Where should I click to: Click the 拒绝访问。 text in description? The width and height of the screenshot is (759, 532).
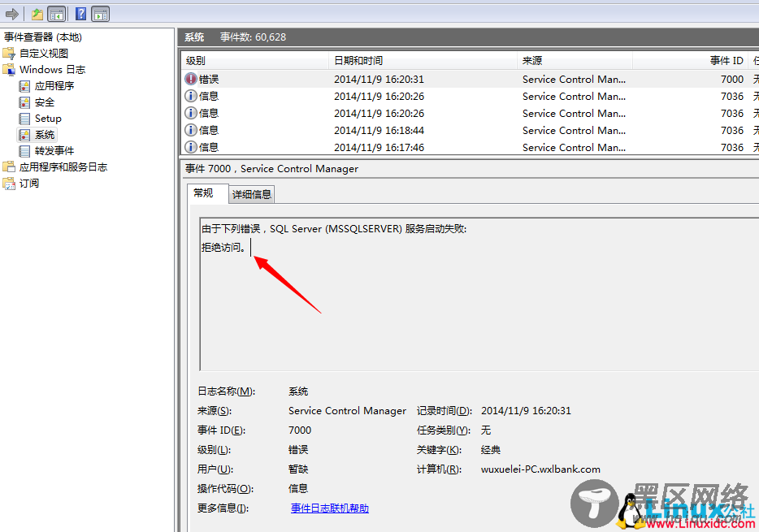click(x=223, y=248)
